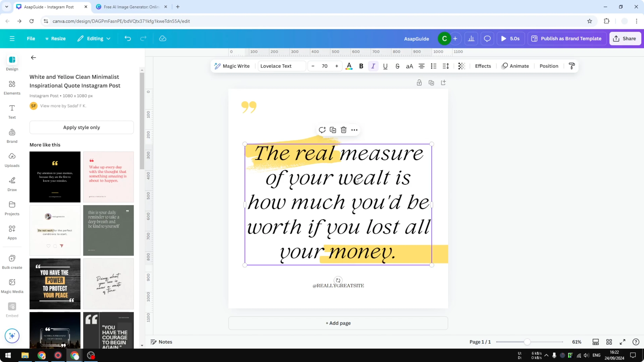Adjust the zoom slider handle
Image resolution: width=644 pixels, height=362 pixels.
tap(527, 342)
